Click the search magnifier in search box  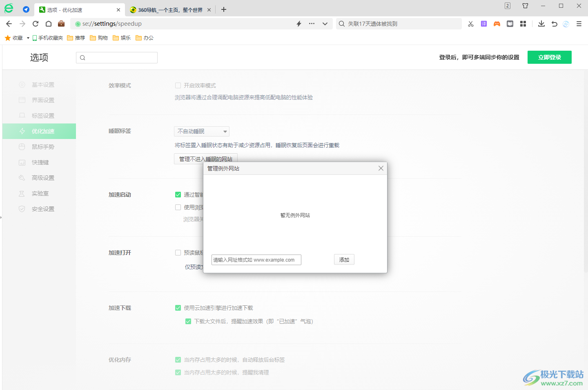(x=342, y=24)
